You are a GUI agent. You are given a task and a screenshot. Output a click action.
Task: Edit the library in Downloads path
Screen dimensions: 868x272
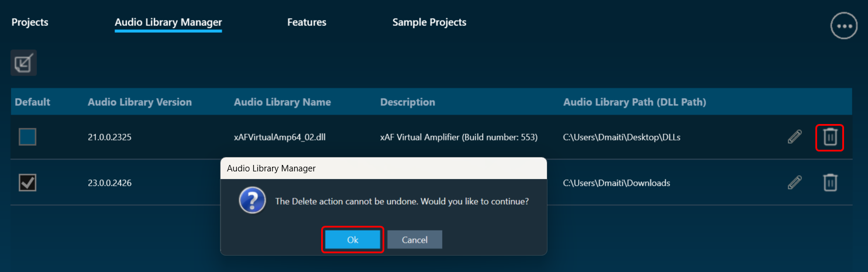coord(794,183)
